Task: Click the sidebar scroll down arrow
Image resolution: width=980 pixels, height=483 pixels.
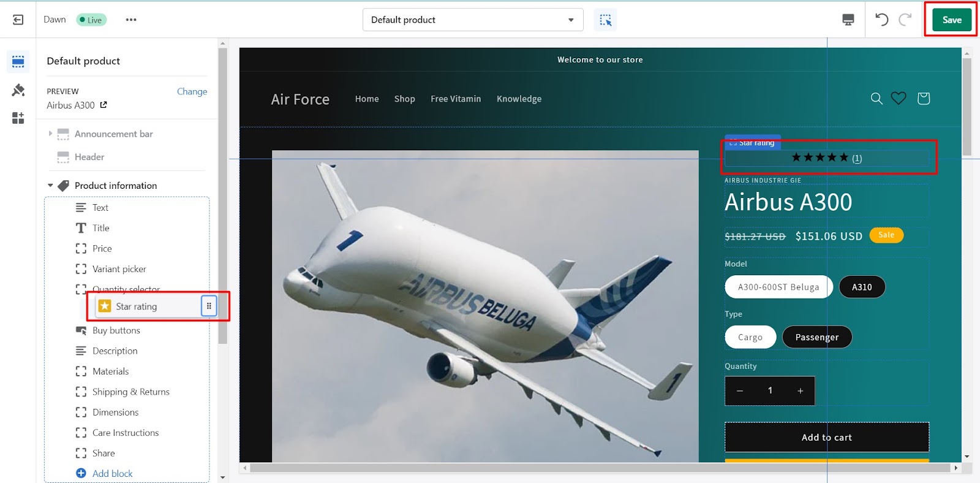Action: [x=222, y=477]
